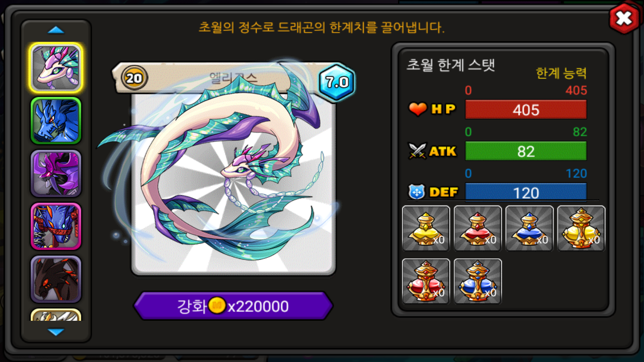
Task: Select the large red essence potion
Action: coord(426,281)
